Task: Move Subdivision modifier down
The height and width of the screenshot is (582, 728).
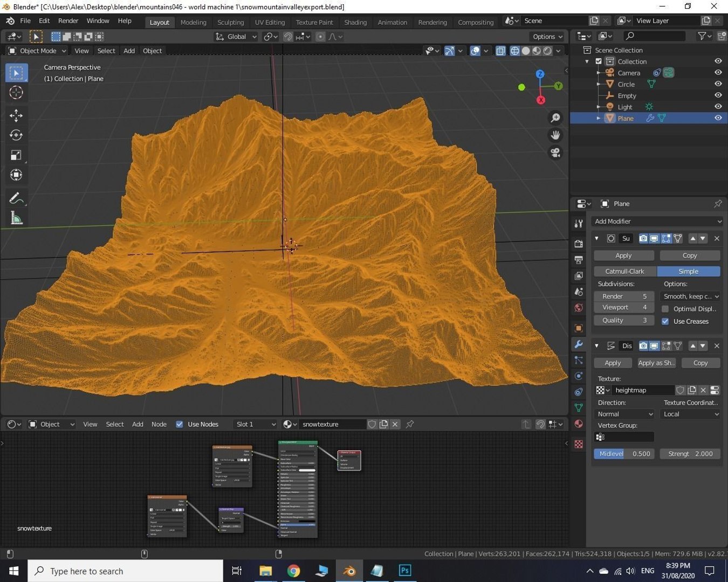Action: tap(703, 238)
